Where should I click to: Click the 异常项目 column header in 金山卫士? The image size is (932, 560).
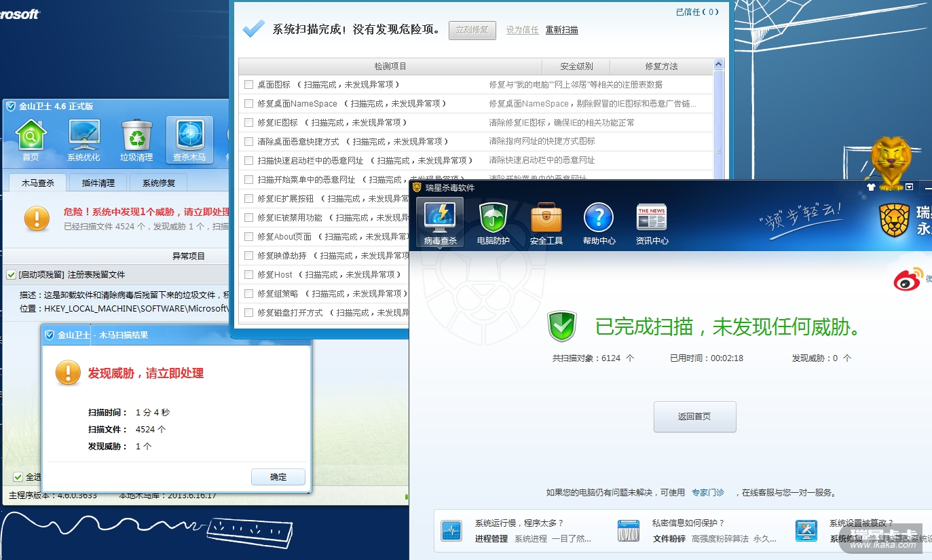pos(189,256)
